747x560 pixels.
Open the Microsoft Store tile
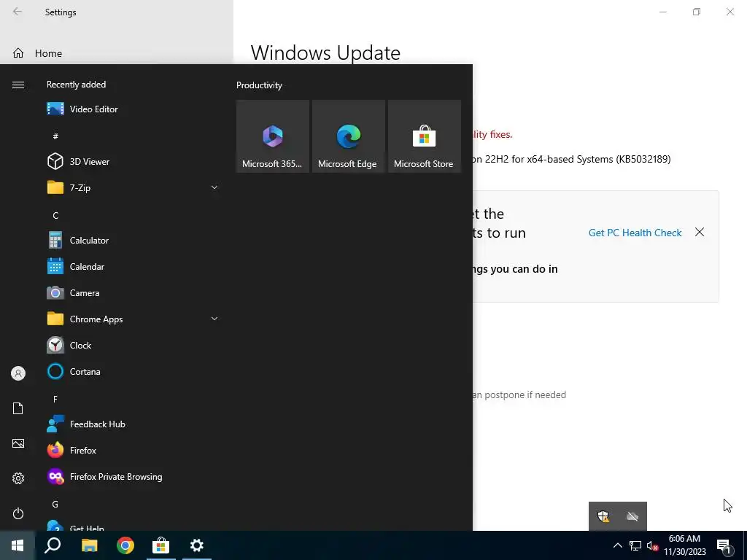click(425, 136)
